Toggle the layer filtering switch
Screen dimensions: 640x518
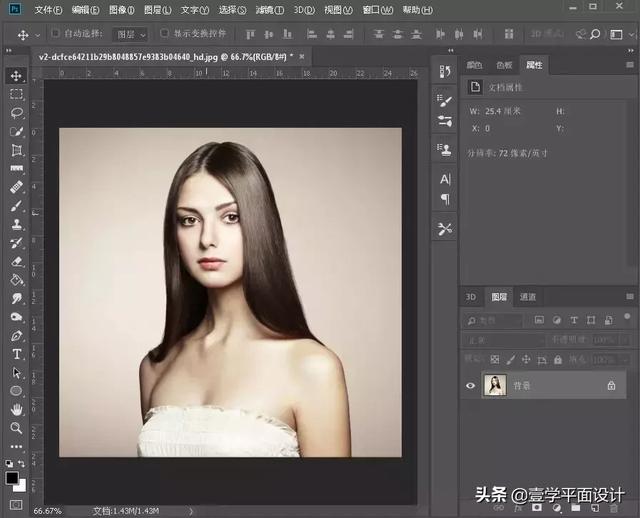627,317
